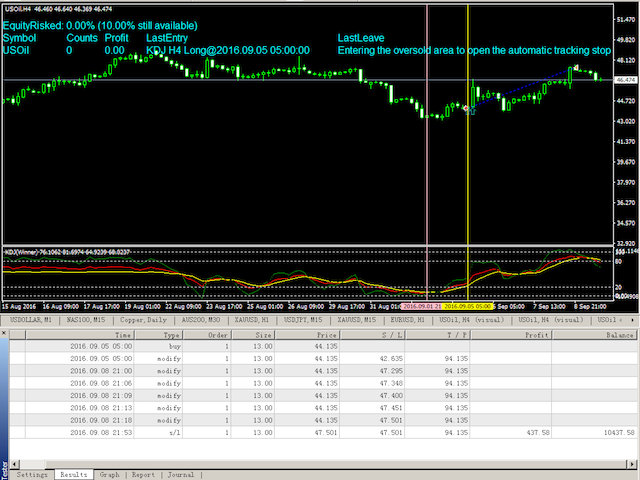The image size is (640, 480).
Task: Click the 46.474 current price label
Action: [627, 80]
